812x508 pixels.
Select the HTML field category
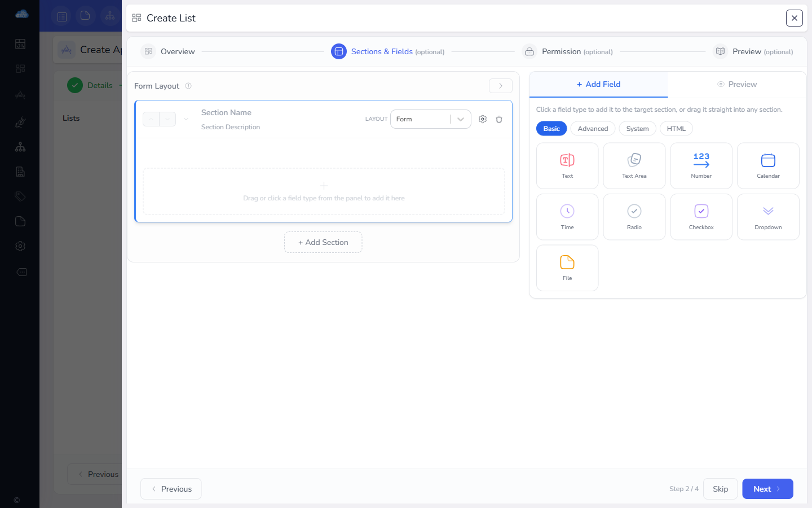coord(676,129)
